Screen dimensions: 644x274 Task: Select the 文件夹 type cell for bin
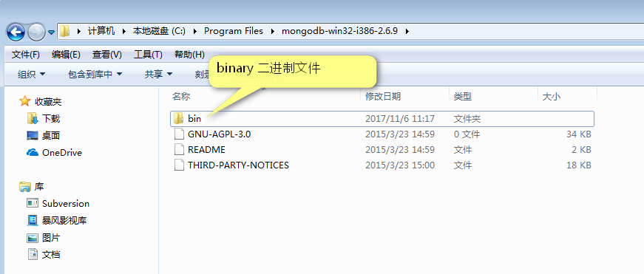pyautogui.click(x=467, y=119)
